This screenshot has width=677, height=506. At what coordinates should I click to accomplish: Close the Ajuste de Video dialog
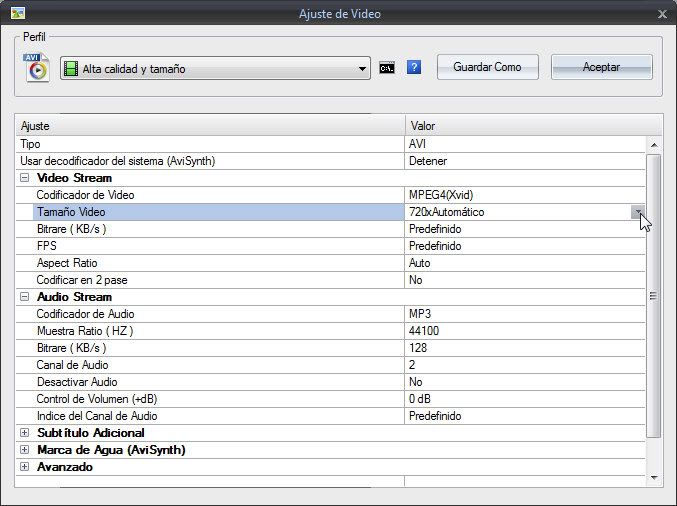[662, 14]
